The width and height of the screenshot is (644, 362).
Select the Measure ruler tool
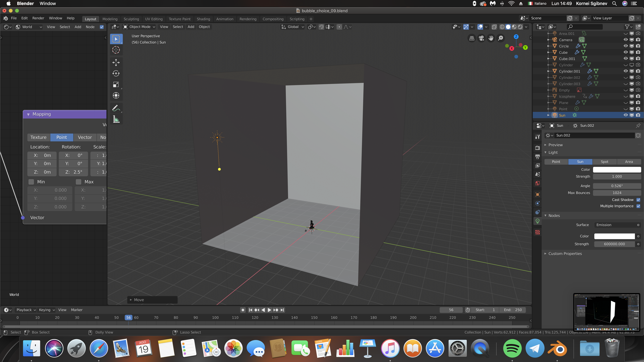[x=116, y=119]
